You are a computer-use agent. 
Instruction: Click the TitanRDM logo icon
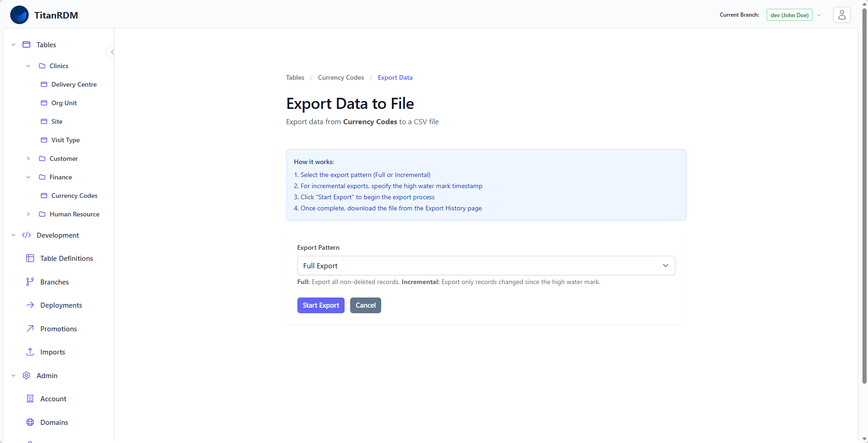(19, 15)
